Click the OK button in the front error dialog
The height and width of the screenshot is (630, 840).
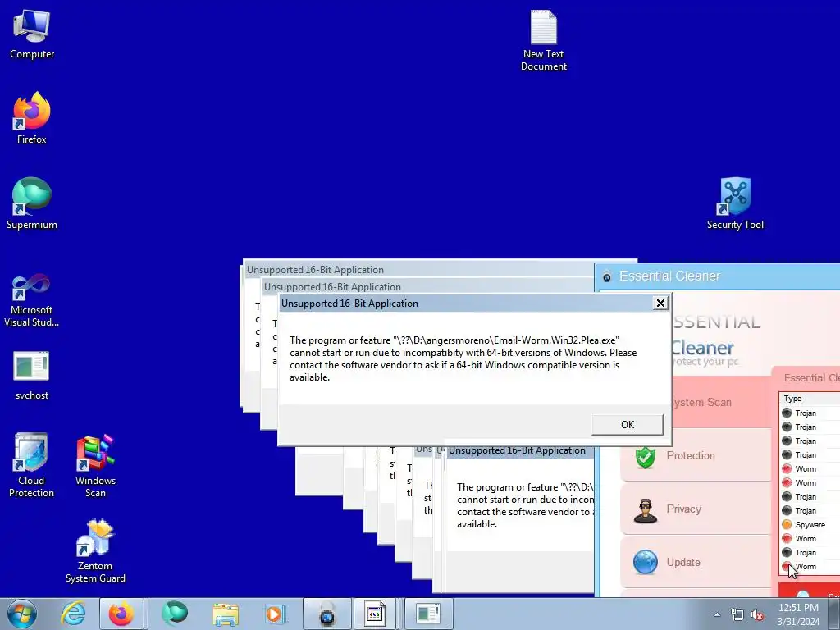[628, 425]
